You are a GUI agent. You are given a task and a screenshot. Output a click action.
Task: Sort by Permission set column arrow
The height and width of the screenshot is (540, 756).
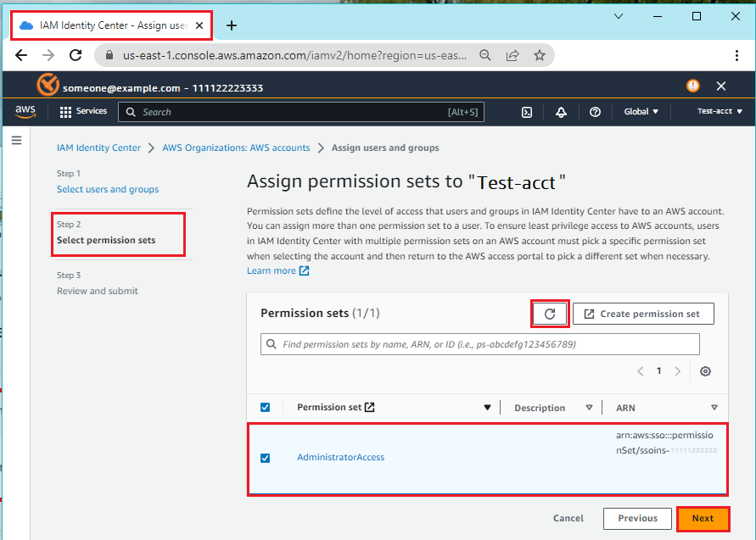tap(487, 408)
